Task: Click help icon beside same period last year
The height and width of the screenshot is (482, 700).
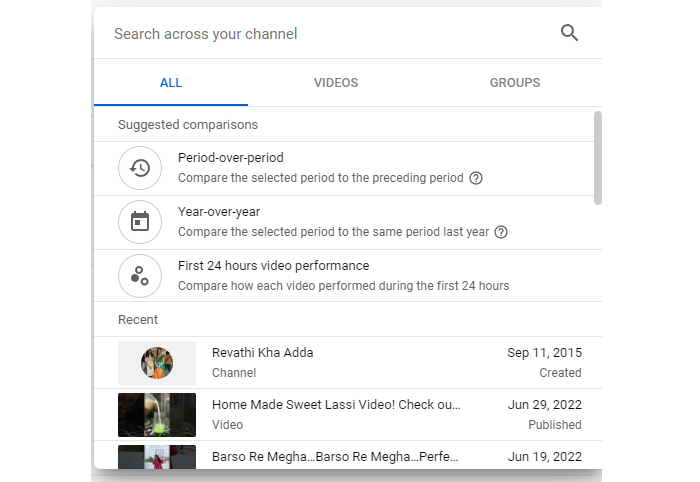Action: pyautogui.click(x=501, y=232)
